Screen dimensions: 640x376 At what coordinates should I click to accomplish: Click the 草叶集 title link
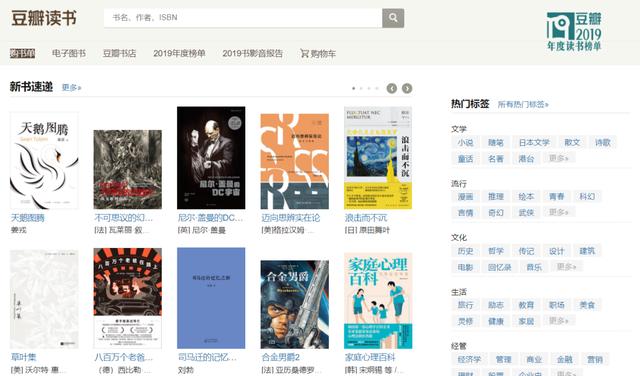[23, 357]
